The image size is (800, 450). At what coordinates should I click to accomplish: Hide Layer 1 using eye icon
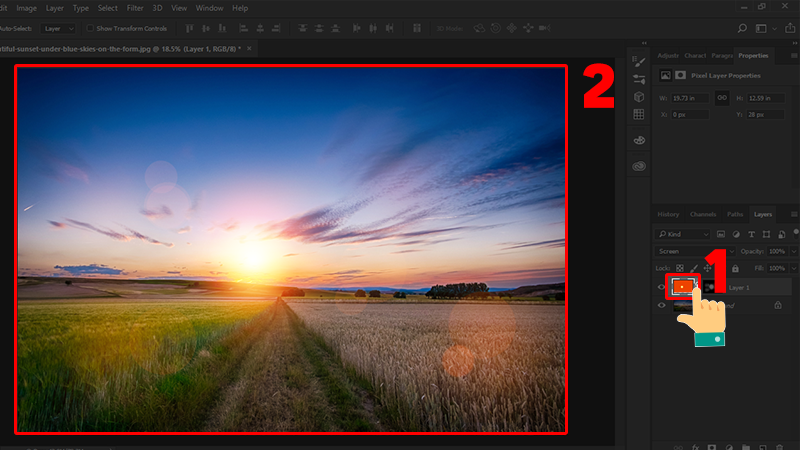click(x=661, y=287)
